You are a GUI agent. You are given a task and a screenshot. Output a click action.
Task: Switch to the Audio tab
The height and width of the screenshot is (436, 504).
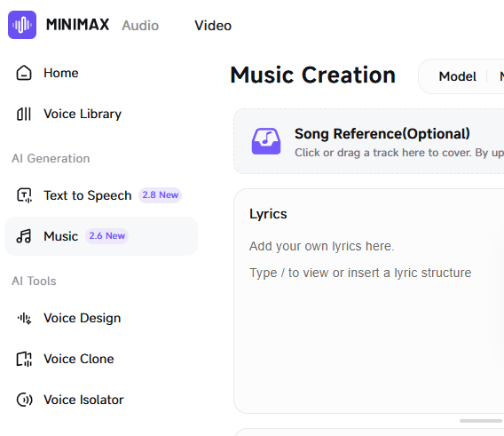coord(140,26)
